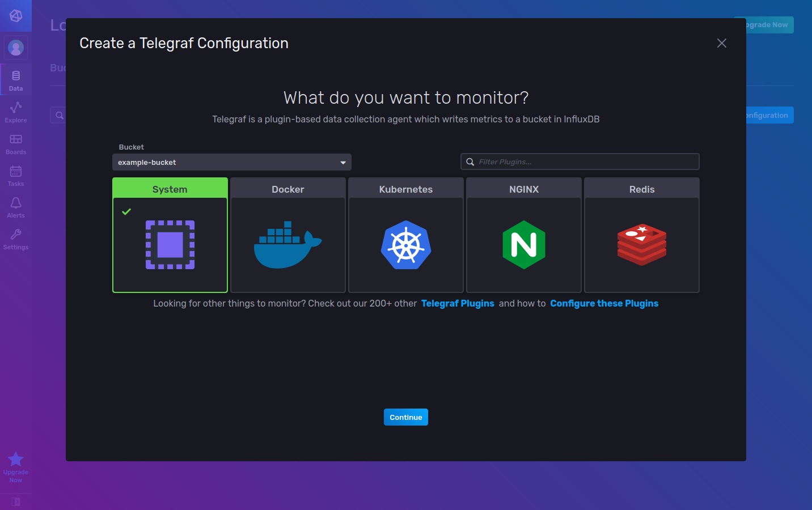Image resolution: width=812 pixels, height=510 pixels.
Task: Open the Bucket dropdown
Action: click(x=232, y=161)
